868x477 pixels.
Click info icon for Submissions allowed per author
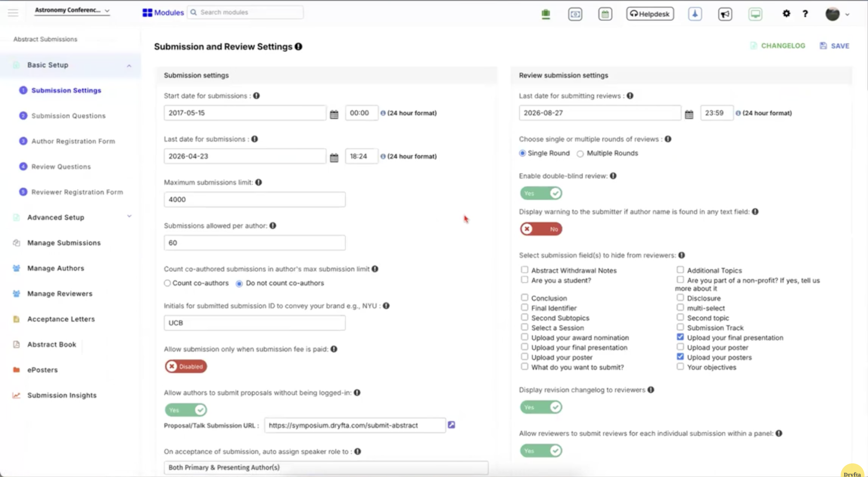point(273,226)
